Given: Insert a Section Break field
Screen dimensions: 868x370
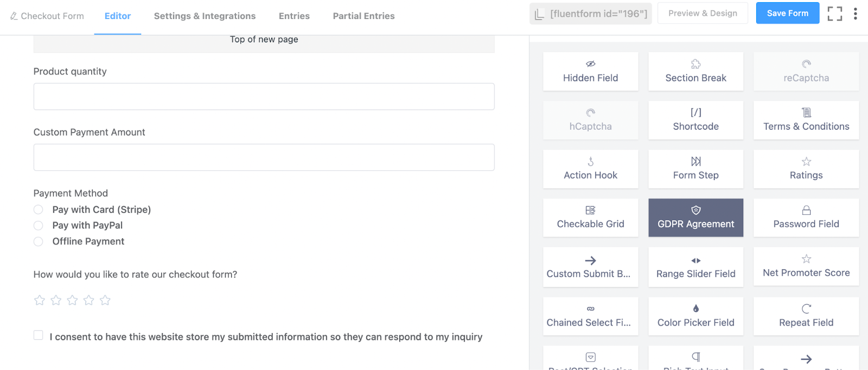Looking at the screenshot, I should 695,72.
